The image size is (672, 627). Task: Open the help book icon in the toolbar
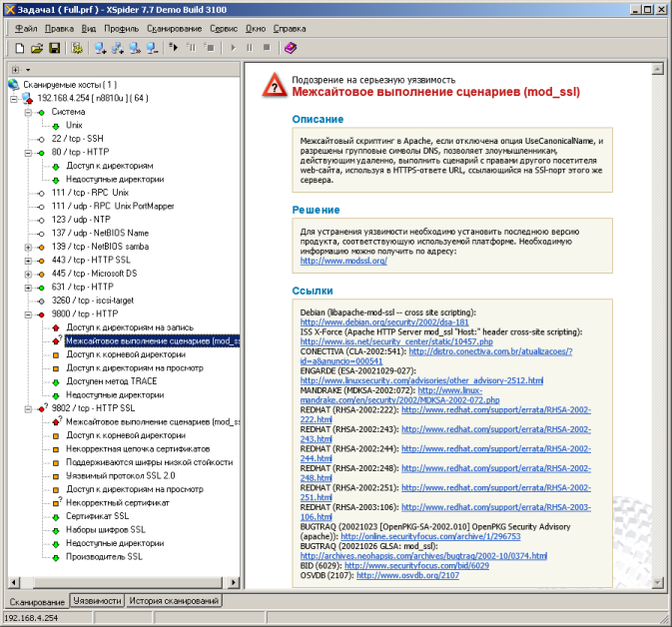[291, 48]
